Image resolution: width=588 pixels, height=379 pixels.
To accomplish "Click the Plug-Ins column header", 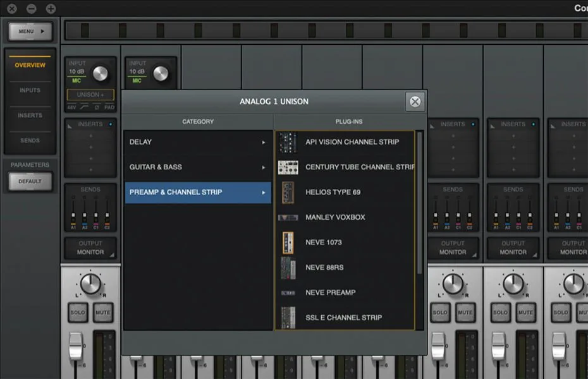I will pos(349,122).
